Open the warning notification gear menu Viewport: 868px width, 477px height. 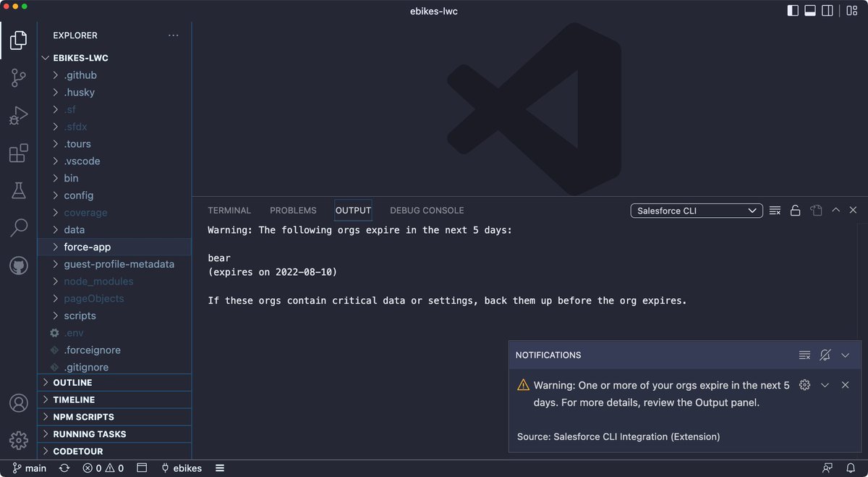pos(804,385)
